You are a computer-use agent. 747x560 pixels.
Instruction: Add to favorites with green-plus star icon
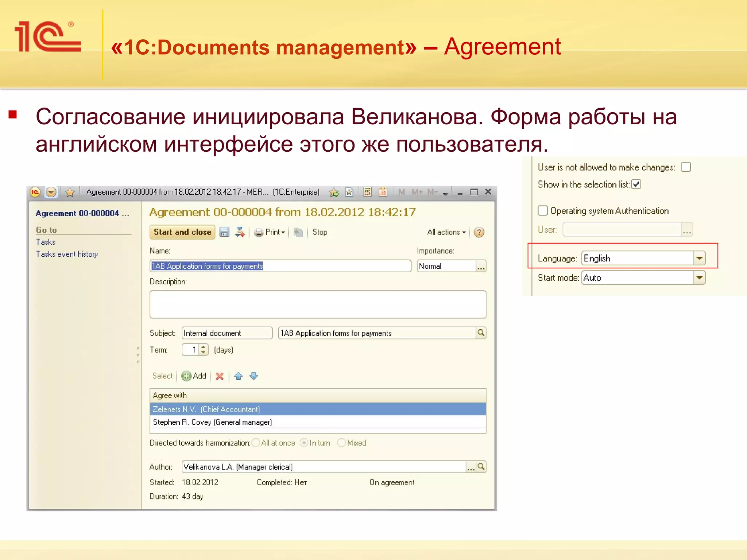(334, 192)
